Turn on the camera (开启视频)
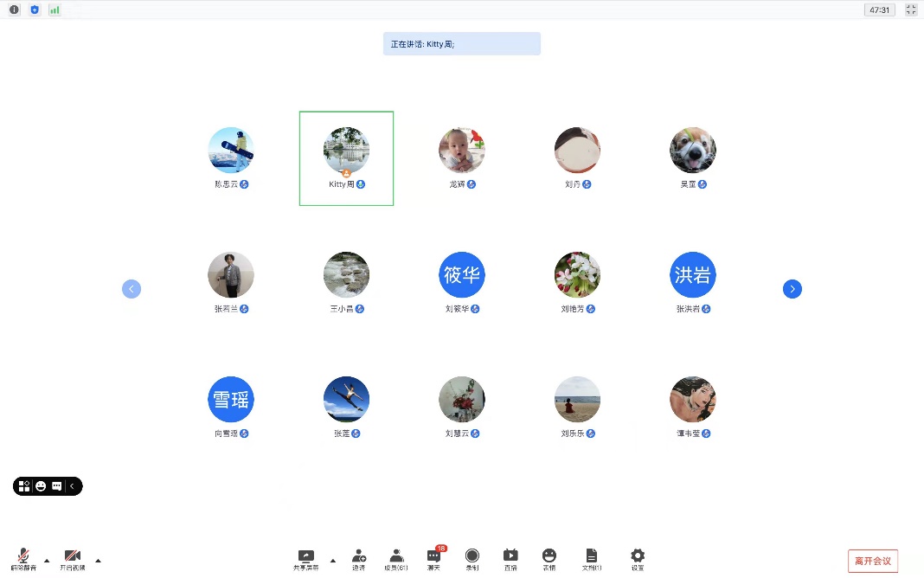 coord(72,558)
